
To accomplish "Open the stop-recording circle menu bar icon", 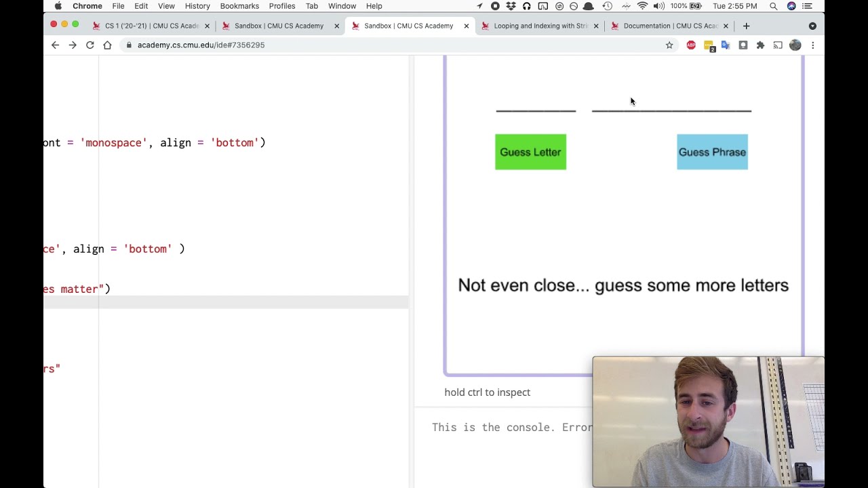I will pyautogui.click(x=495, y=6).
